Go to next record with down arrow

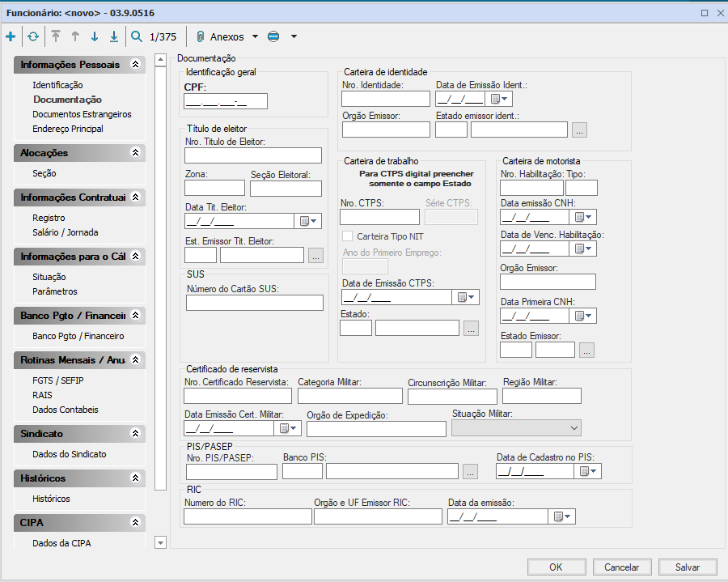(x=95, y=36)
